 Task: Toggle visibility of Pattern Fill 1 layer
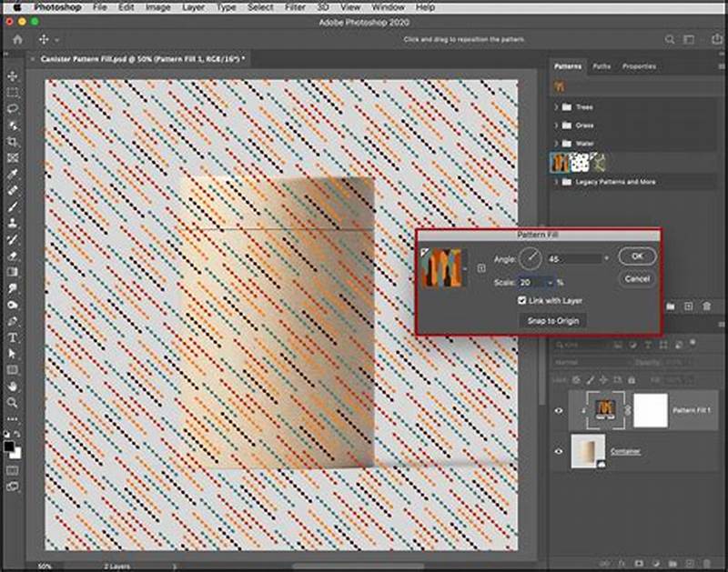pos(556,410)
